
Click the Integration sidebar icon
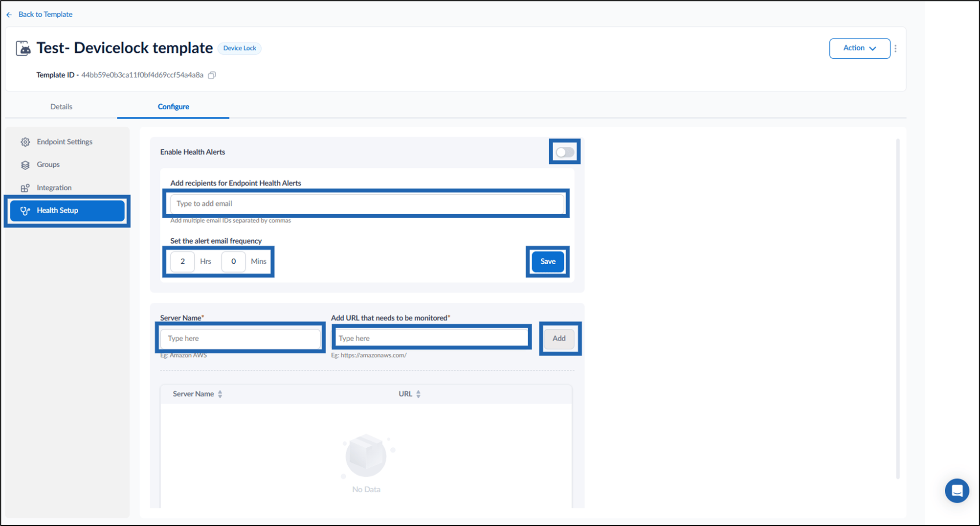pyautogui.click(x=25, y=188)
